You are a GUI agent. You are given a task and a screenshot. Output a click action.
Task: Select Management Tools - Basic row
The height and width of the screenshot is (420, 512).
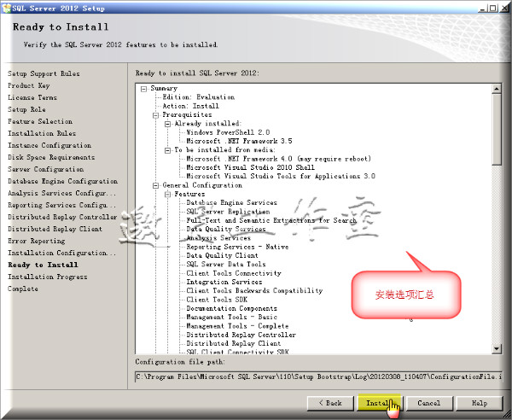click(x=231, y=318)
